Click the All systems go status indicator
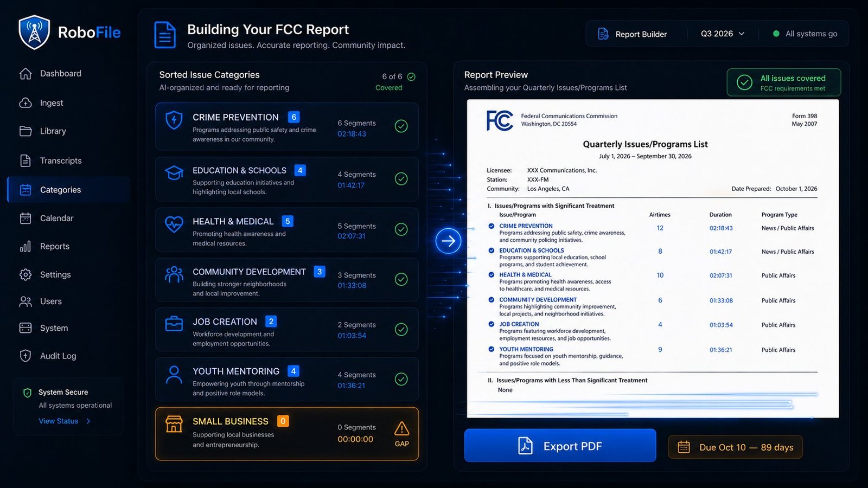Image resolution: width=868 pixels, height=488 pixels. pyautogui.click(x=805, y=34)
